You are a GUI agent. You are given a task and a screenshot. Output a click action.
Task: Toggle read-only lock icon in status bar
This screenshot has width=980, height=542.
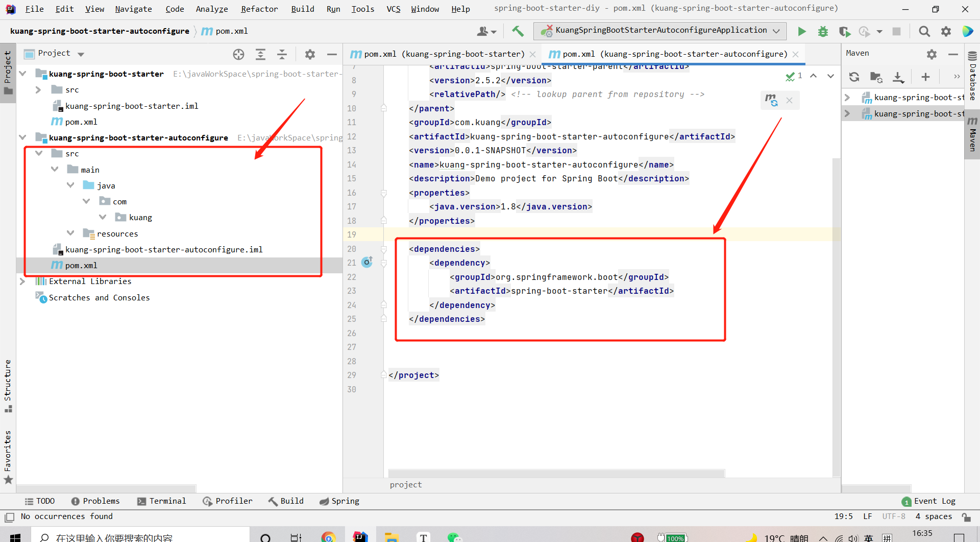coord(966,517)
